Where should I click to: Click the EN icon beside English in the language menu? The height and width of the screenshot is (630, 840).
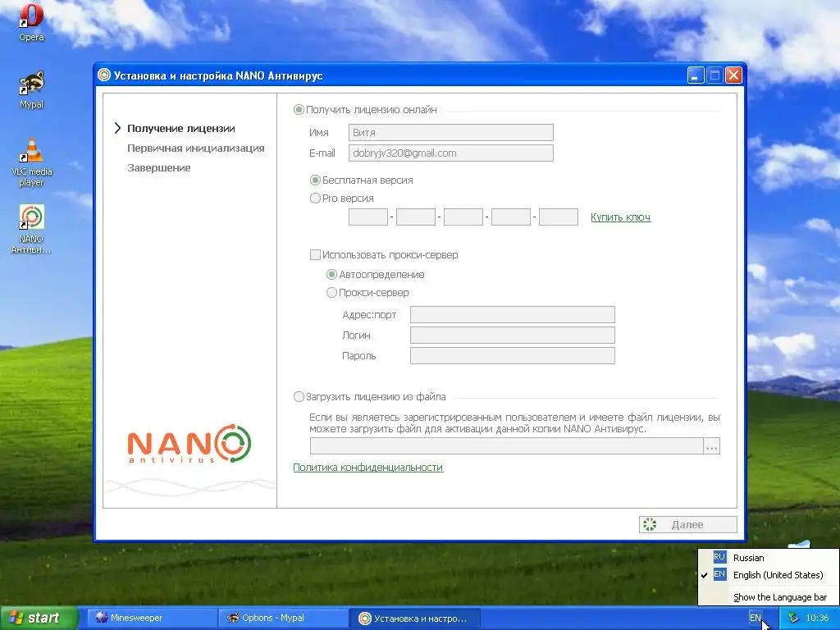(719, 574)
